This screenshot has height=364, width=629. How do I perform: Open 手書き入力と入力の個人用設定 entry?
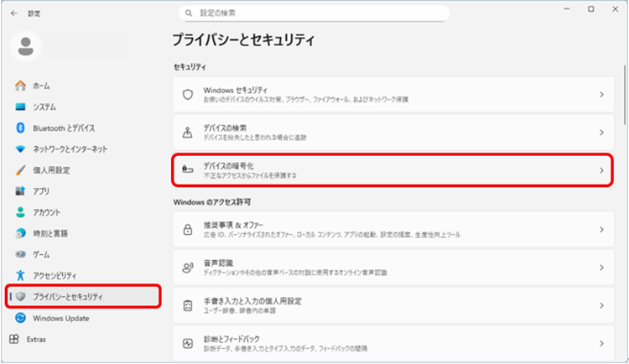coord(388,305)
